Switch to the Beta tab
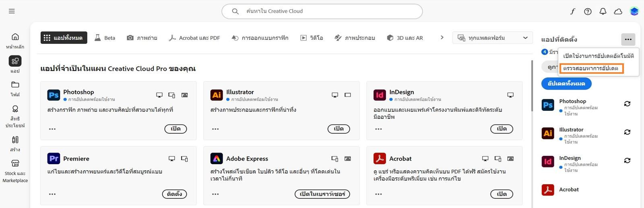Image resolution: width=644 pixels, height=208 pixels. click(x=105, y=38)
